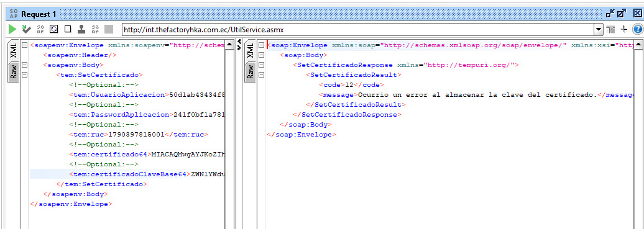The width and height of the screenshot is (644, 229).
Task: Collapse the SetCertificadoResult node
Action: pos(261,74)
